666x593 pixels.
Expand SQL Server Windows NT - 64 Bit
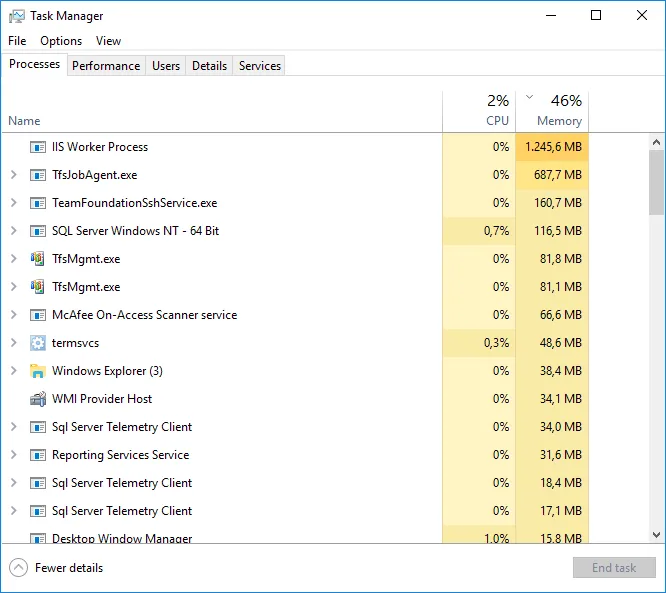(14, 231)
